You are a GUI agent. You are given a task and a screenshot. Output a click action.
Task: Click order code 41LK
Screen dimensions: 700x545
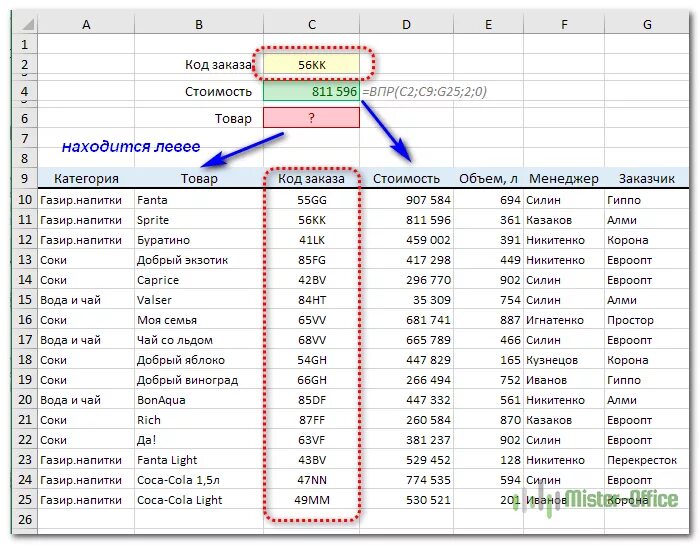click(x=312, y=240)
